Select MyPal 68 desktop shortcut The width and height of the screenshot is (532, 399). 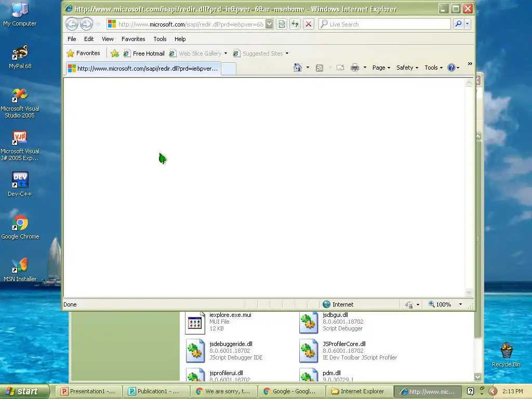tap(20, 57)
